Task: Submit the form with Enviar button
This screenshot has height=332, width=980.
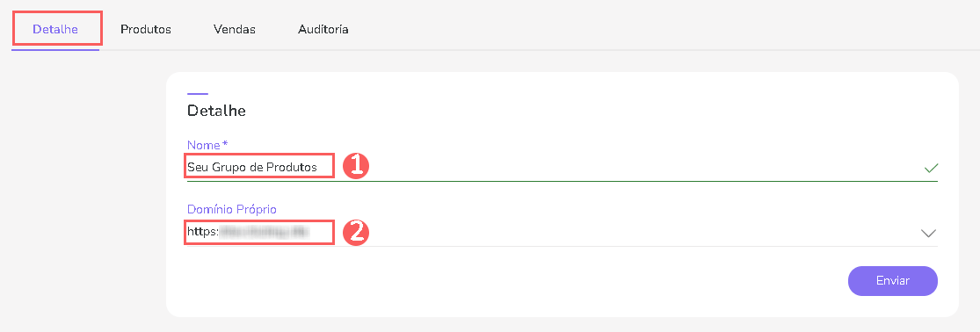Action: click(892, 281)
